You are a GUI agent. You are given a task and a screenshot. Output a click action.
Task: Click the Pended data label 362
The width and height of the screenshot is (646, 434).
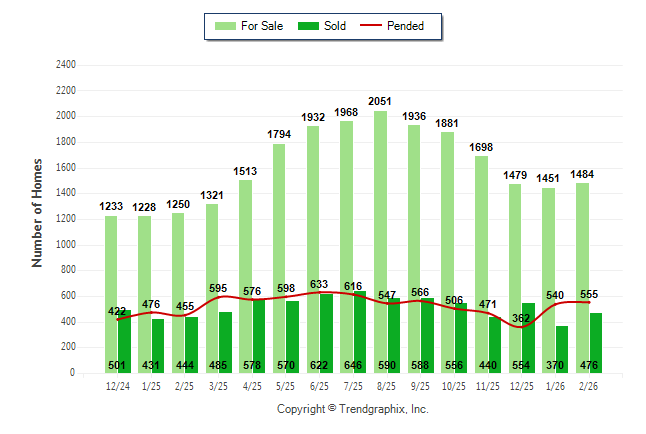(x=517, y=319)
